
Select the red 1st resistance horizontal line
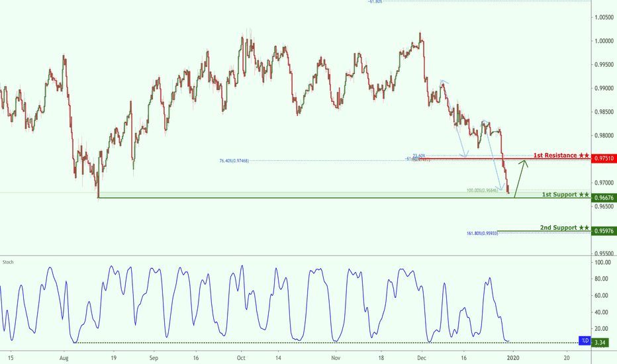click(x=506, y=159)
